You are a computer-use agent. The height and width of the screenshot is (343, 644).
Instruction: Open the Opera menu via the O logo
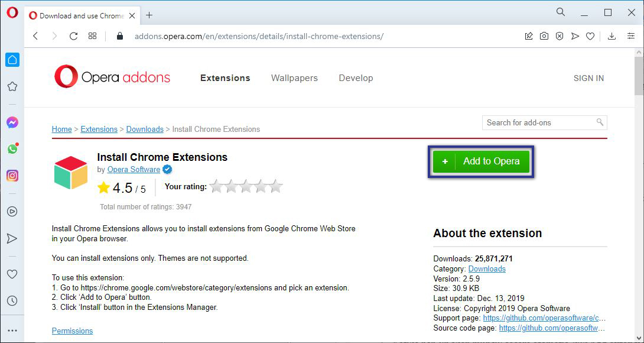pyautogui.click(x=12, y=12)
